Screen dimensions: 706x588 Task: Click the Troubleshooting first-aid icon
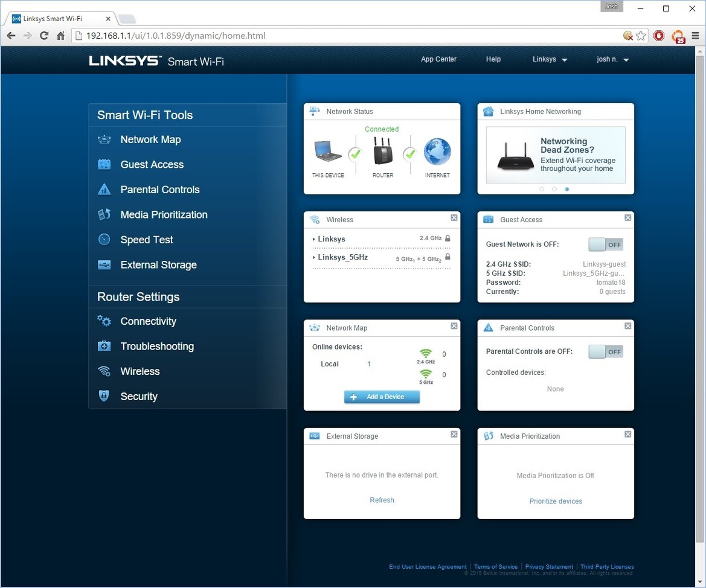104,346
